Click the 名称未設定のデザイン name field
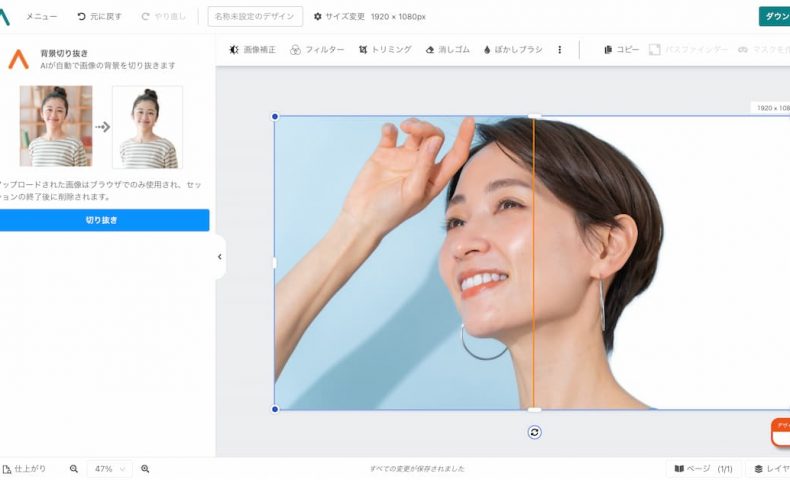The height and width of the screenshot is (480, 790). (x=255, y=17)
